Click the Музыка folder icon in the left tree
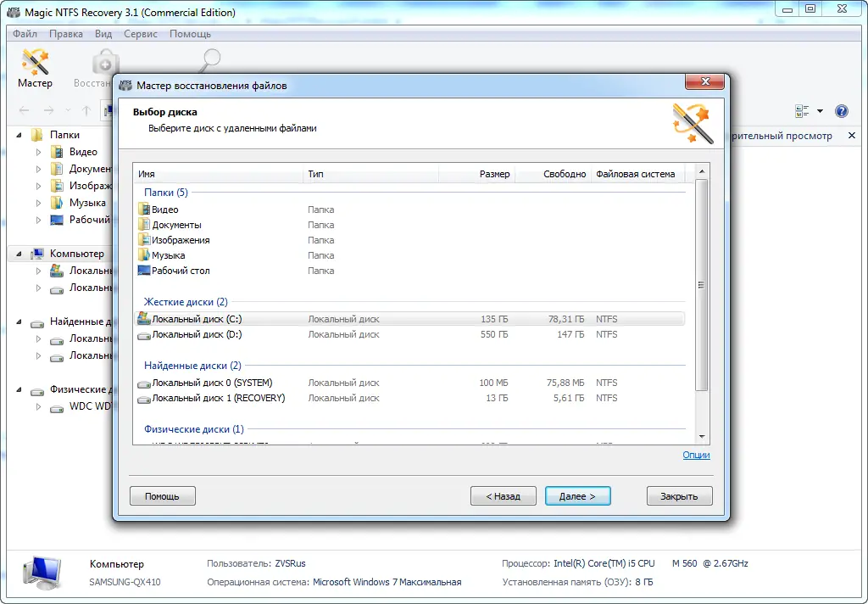Screen dimensions: 868x604 click(x=57, y=203)
